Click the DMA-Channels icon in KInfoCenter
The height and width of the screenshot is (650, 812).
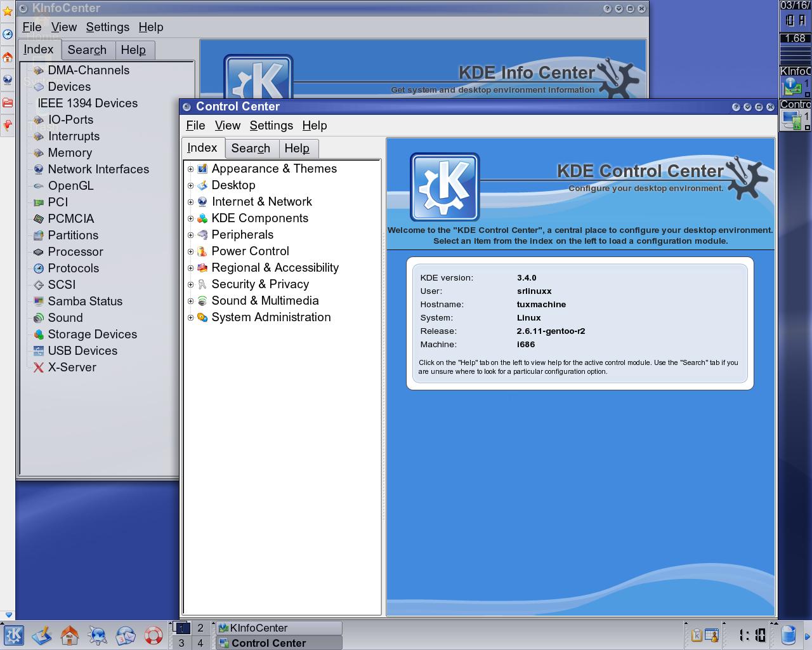click(39, 70)
